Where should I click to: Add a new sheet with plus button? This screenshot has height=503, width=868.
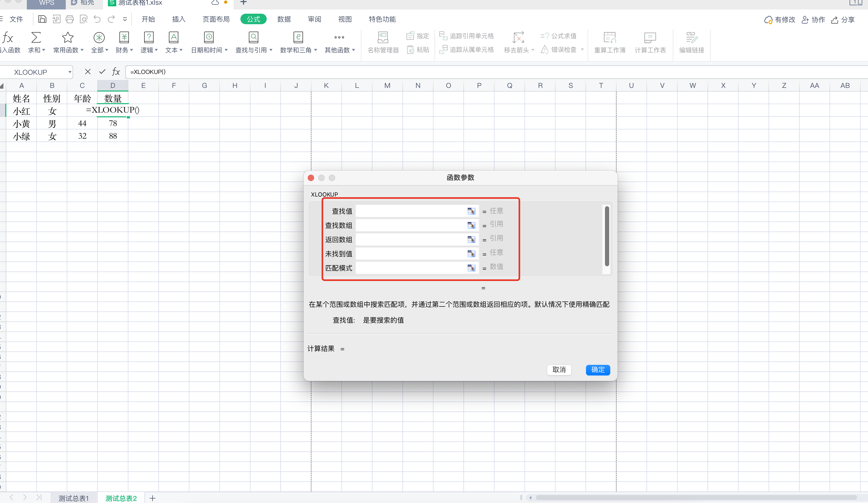click(x=153, y=498)
